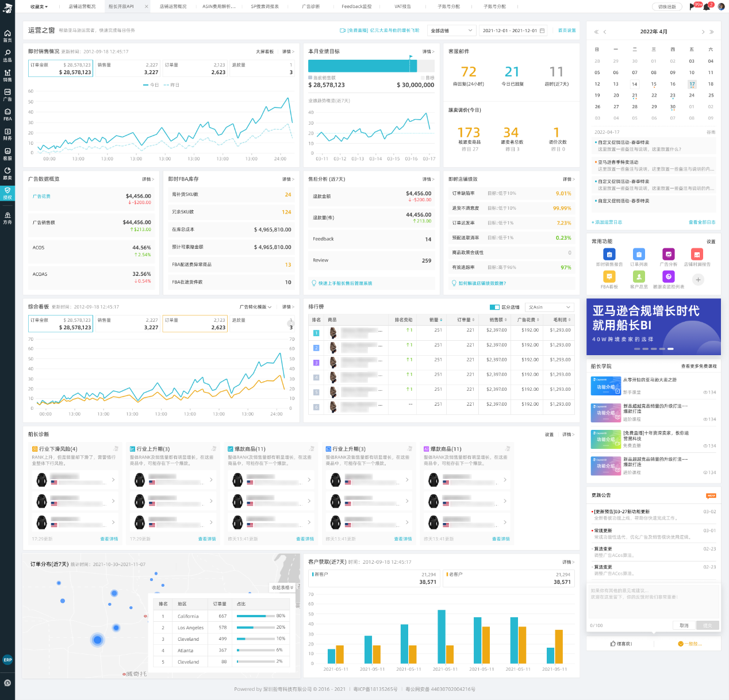Switch to the SP搜索词报表 tab
This screenshot has width=729, height=700.
(x=264, y=6)
